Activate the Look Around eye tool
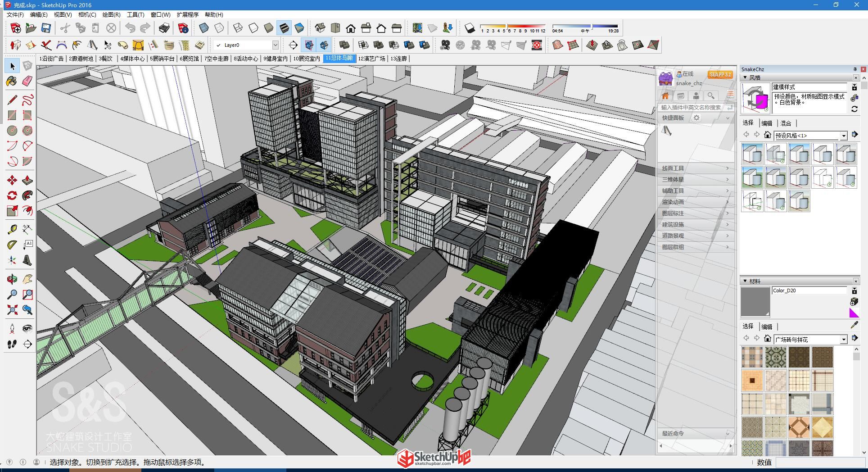This screenshot has width=868, height=472. [x=27, y=329]
